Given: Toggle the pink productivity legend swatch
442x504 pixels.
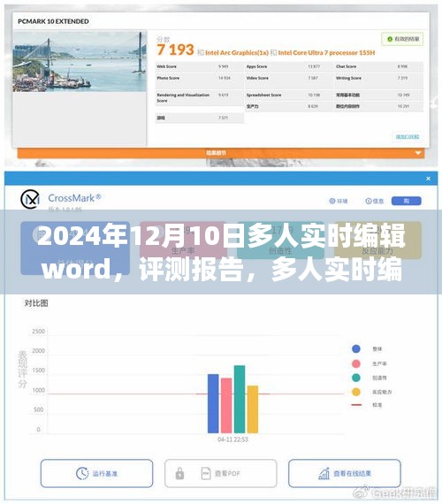Looking at the screenshot, I should pyautogui.click(x=356, y=364).
